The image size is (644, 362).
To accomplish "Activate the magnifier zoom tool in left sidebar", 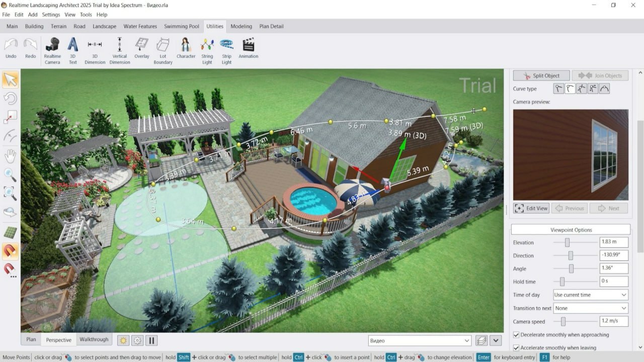I will pyautogui.click(x=10, y=174).
